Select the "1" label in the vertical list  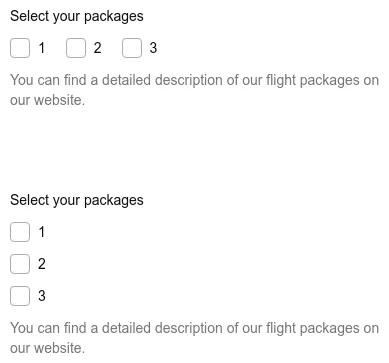42,232
